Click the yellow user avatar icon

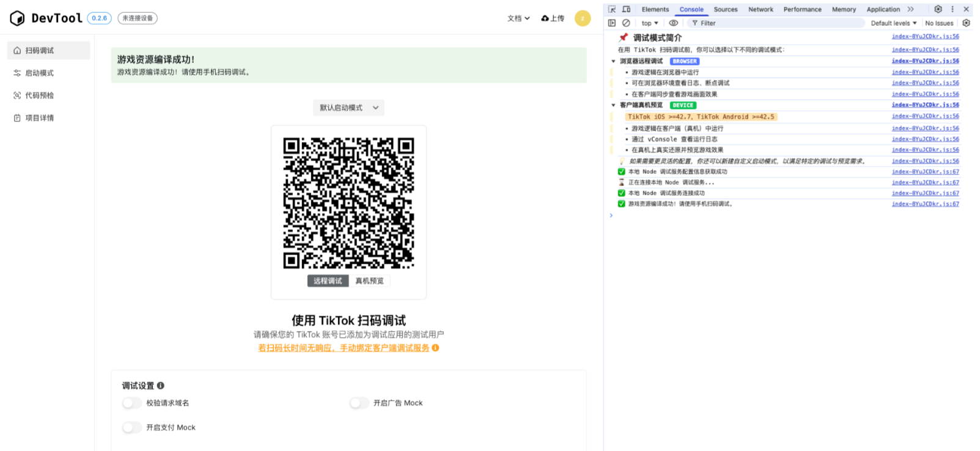coord(582,18)
